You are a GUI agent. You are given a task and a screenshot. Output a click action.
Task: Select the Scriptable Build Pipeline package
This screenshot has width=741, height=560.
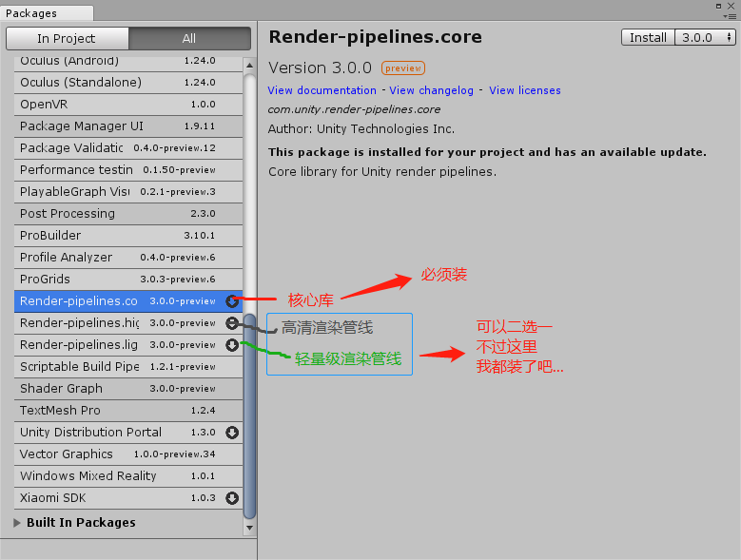[x=128, y=367]
